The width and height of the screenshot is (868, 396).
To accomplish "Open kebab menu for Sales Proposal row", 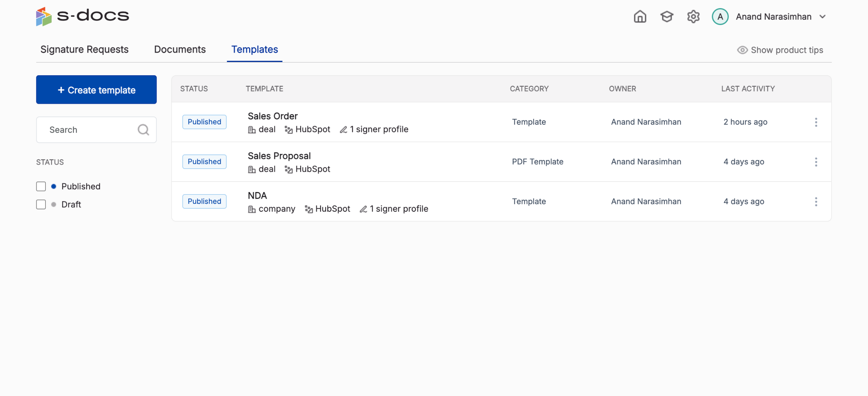I will [816, 162].
